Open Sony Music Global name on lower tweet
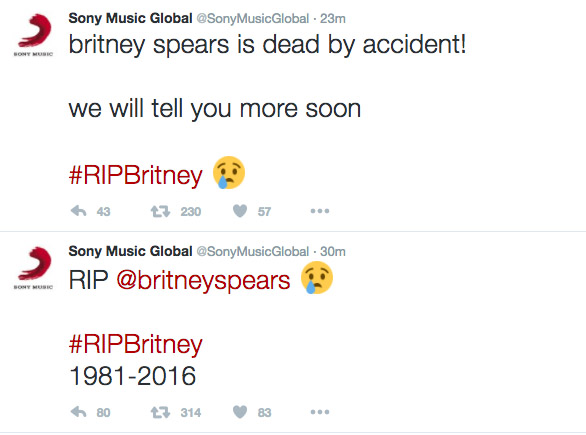 130,251
